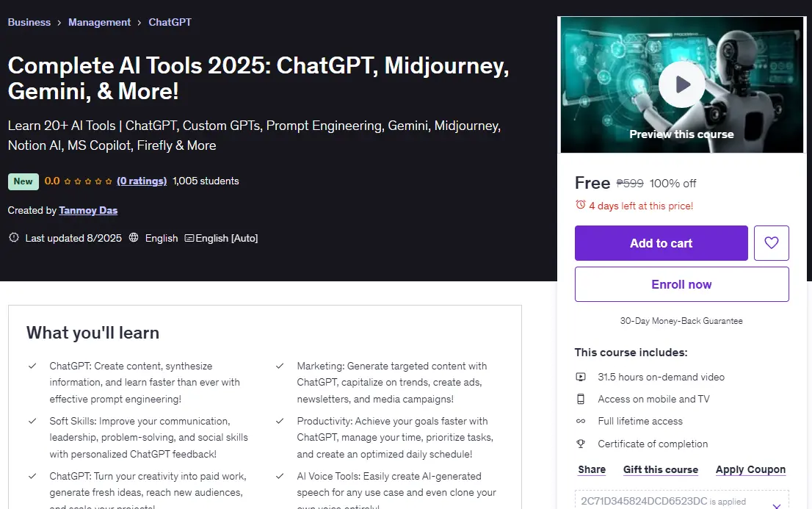Open the Management breadcrumb
Screen dimensions: 812x509
click(x=99, y=22)
